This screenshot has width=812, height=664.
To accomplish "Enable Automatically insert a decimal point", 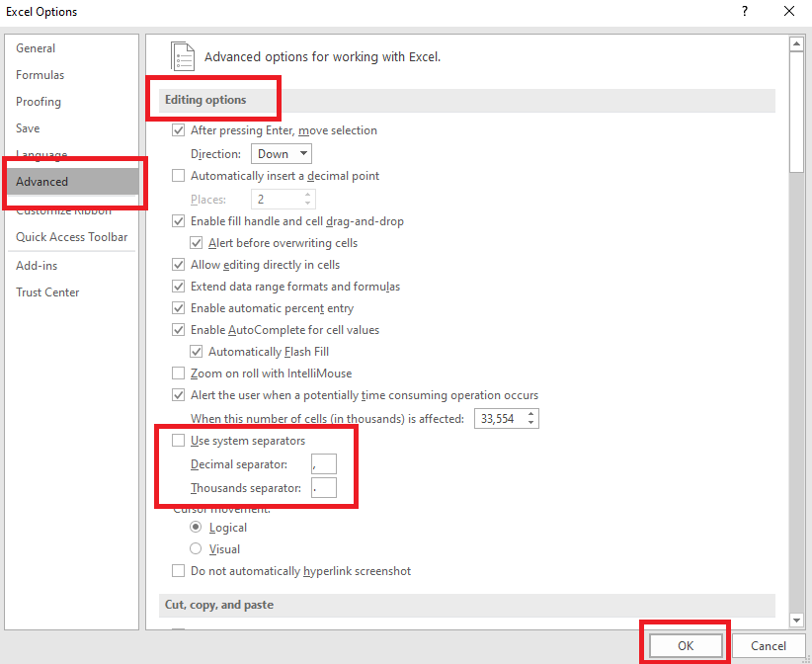I will (x=178, y=176).
